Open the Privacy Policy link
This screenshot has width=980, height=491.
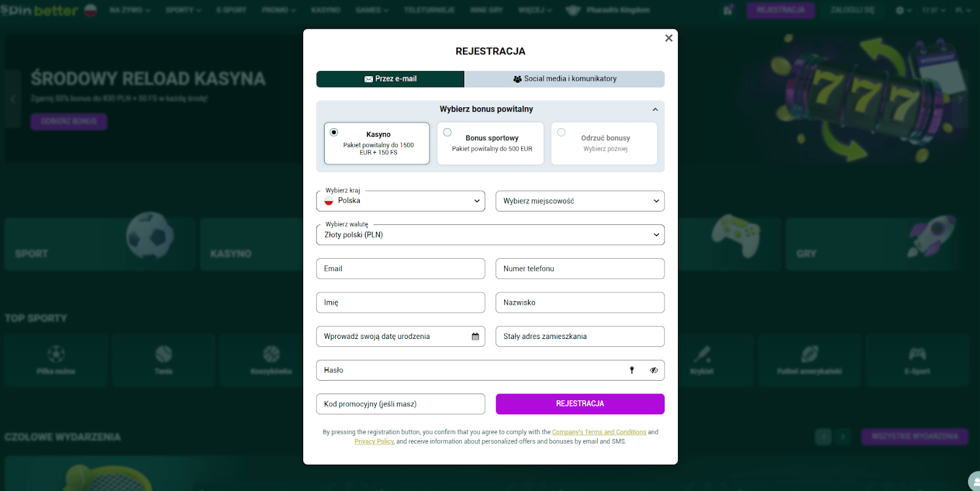(374, 441)
